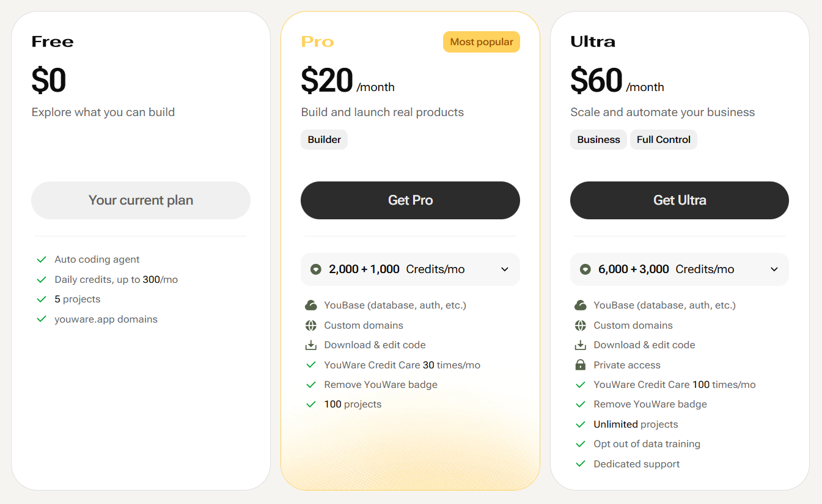Image resolution: width=822 pixels, height=504 pixels.
Task: Click the Download & edit code icon in Pro
Action: (x=311, y=345)
